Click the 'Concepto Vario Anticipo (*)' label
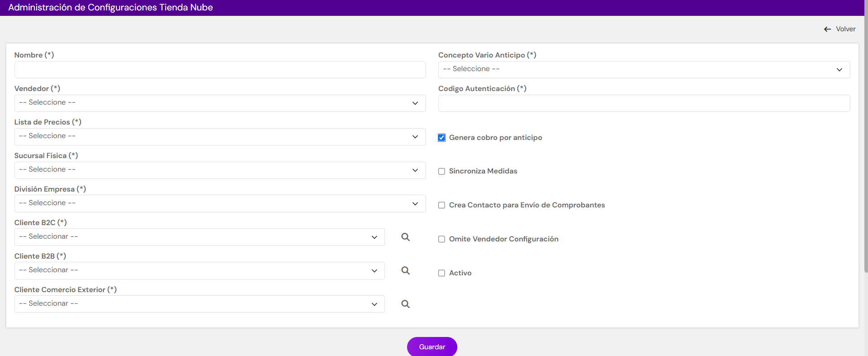This screenshot has width=868, height=356. click(487, 55)
